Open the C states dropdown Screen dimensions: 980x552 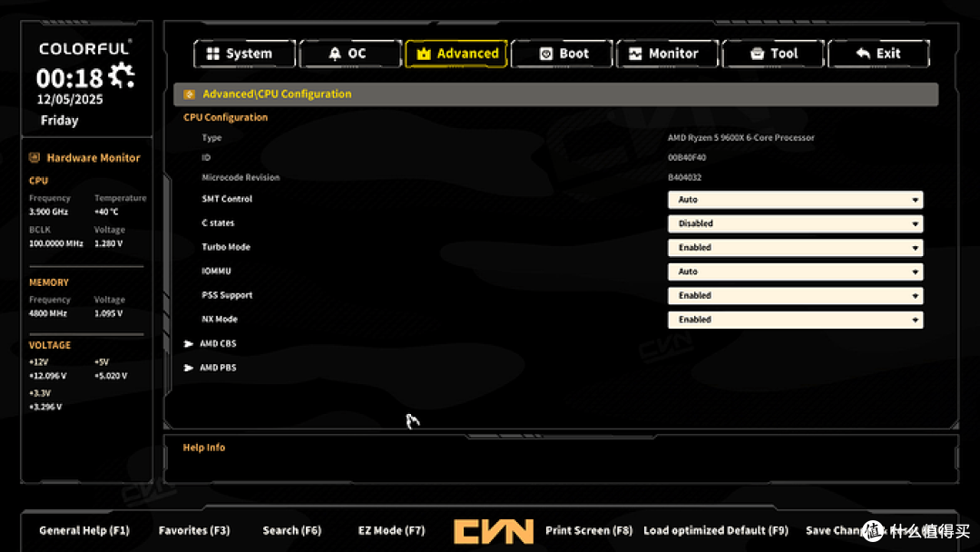click(x=795, y=224)
